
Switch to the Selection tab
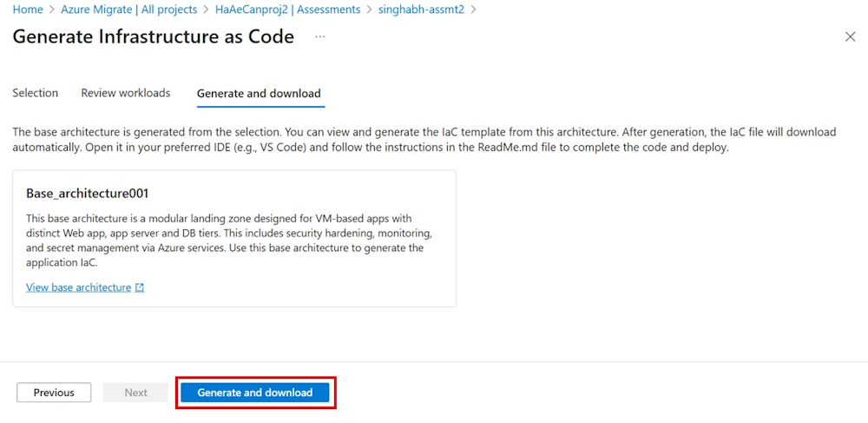[x=36, y=93]
